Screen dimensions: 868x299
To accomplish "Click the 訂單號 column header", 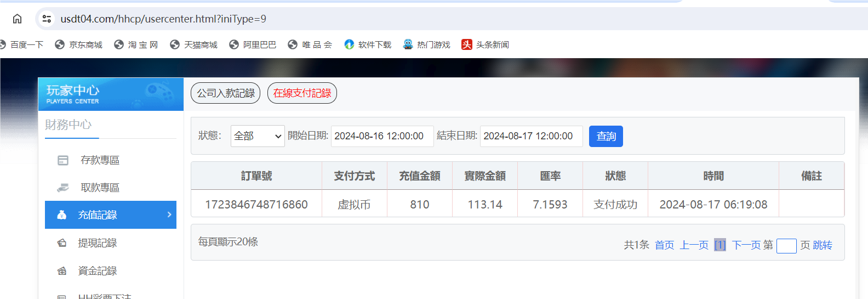I will (256, 176).
